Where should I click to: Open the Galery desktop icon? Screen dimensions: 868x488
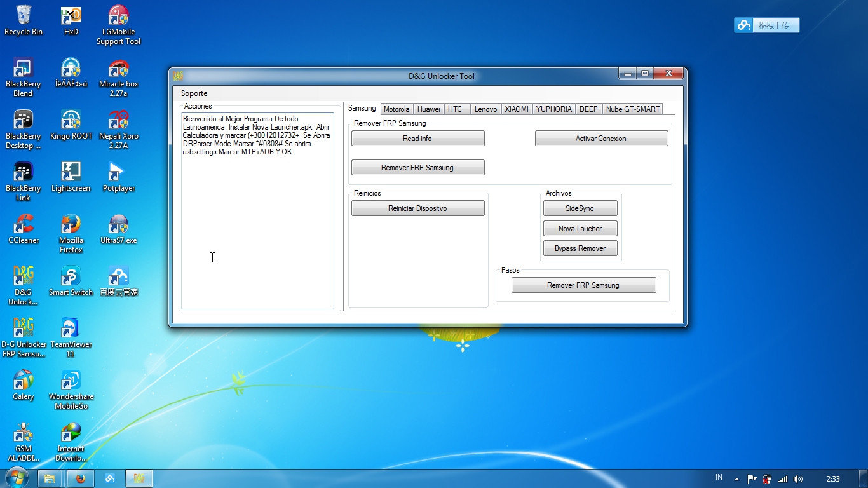click(24, 386)
